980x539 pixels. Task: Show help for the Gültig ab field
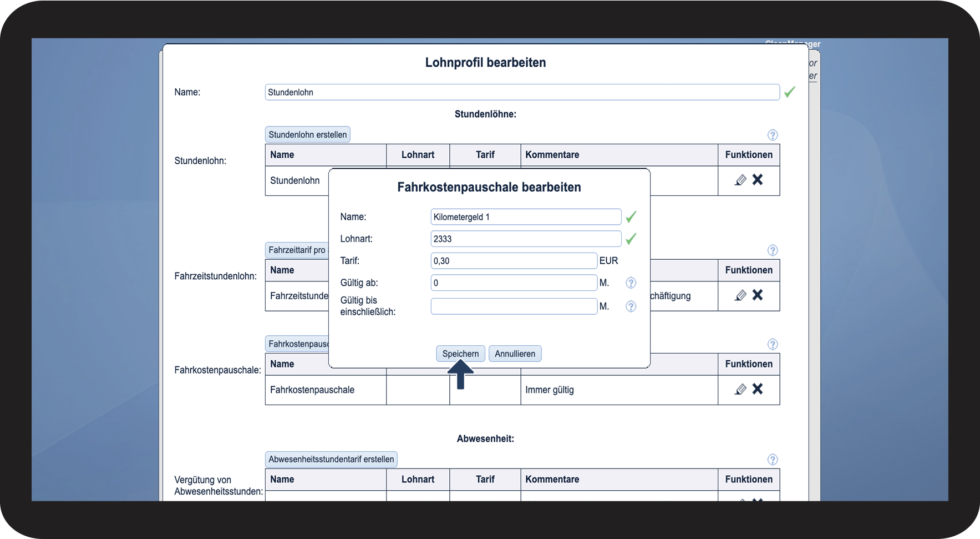631,283
